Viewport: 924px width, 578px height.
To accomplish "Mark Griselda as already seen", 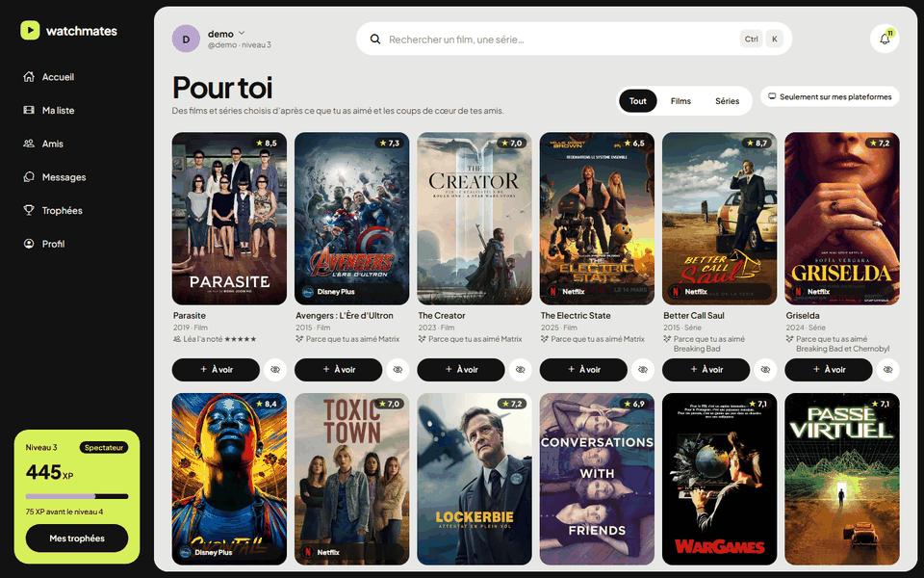I will click(888, 370).
